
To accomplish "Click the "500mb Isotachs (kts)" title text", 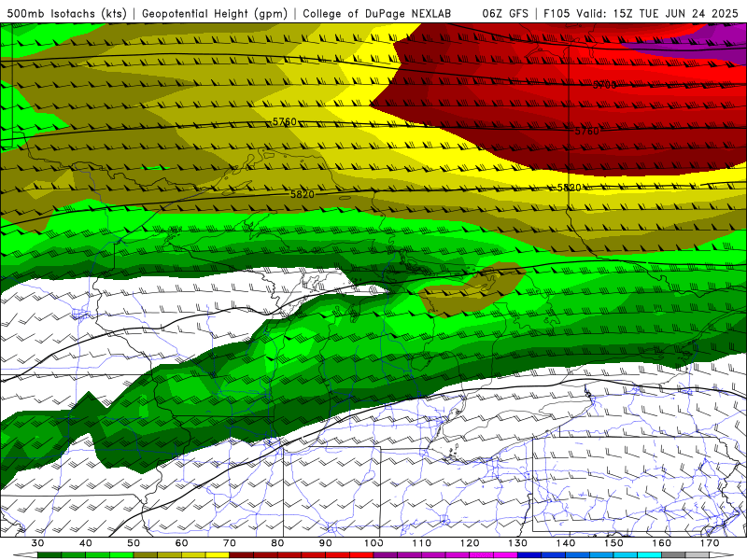I will pos(67,14).
